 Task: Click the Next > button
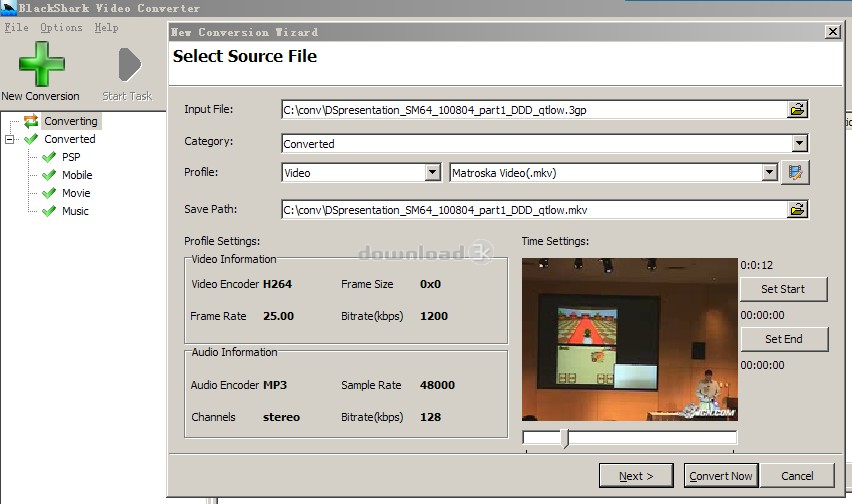coord(636,476)
